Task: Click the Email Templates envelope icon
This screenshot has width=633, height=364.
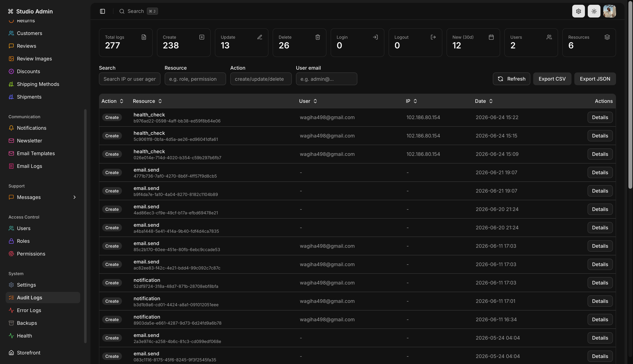Action: 11,154
